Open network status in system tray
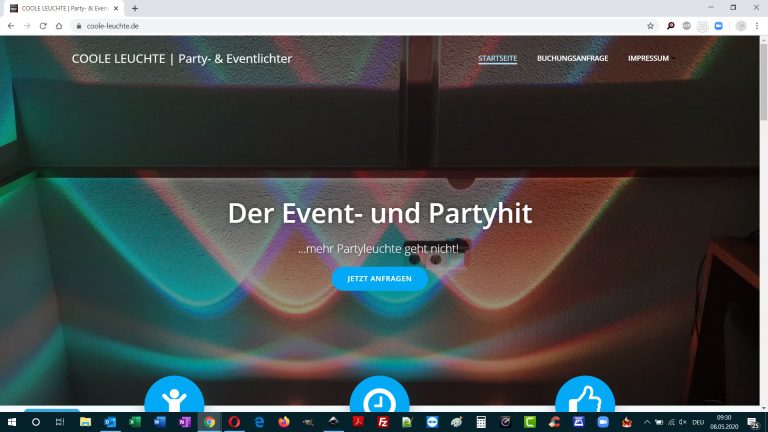 [x=671, y=422]
